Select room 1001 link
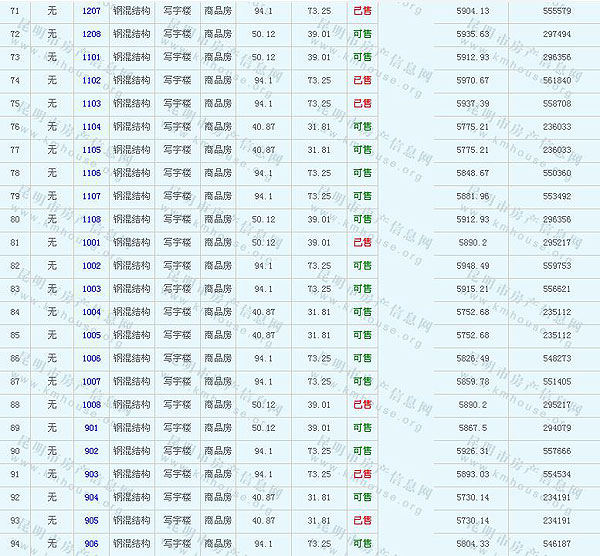600x556 pixels. point(91,243)
